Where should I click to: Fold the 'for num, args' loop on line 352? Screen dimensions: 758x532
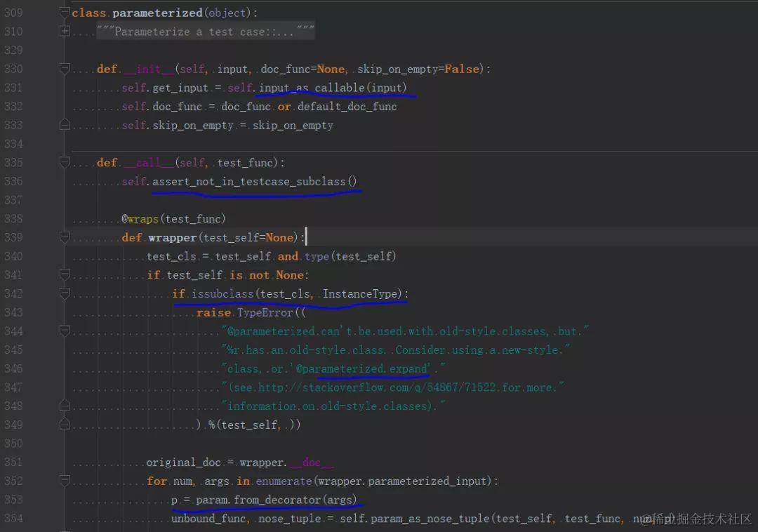pyautogui.click(x=65, y=481)
